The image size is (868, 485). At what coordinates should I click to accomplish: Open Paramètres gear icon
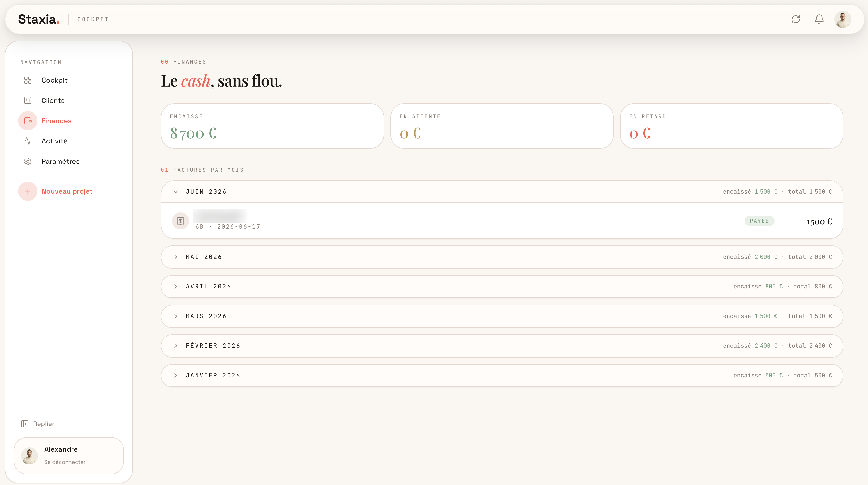pos(28,161)
